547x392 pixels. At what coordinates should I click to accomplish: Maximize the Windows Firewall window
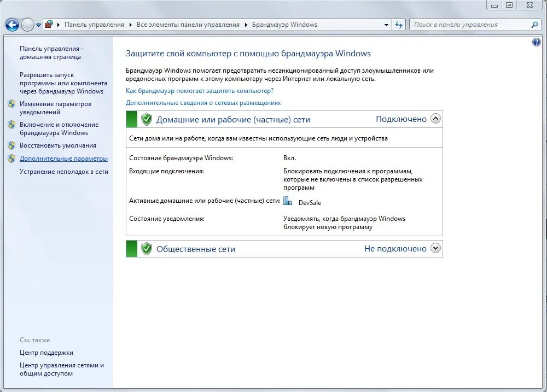509,5
